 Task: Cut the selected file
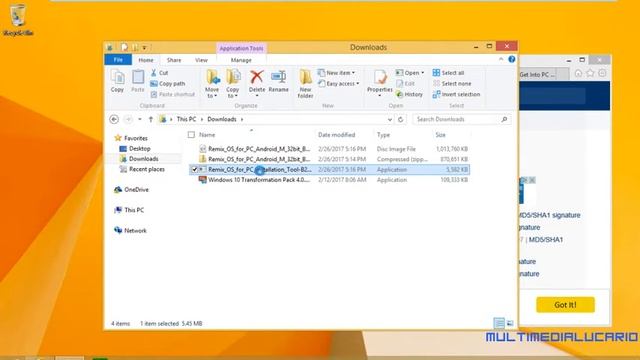(160, 73)
